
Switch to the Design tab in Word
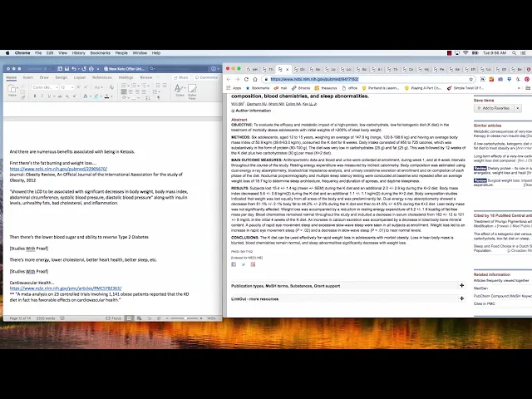tap(62, 77)
